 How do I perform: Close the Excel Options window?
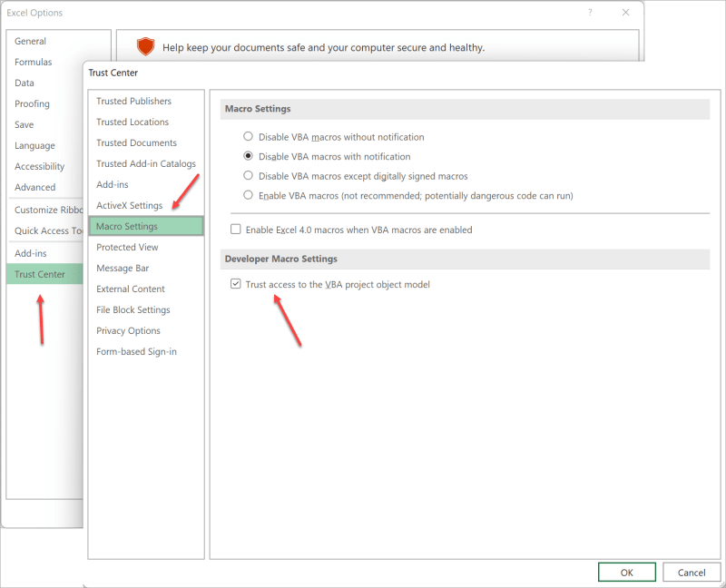625,13
